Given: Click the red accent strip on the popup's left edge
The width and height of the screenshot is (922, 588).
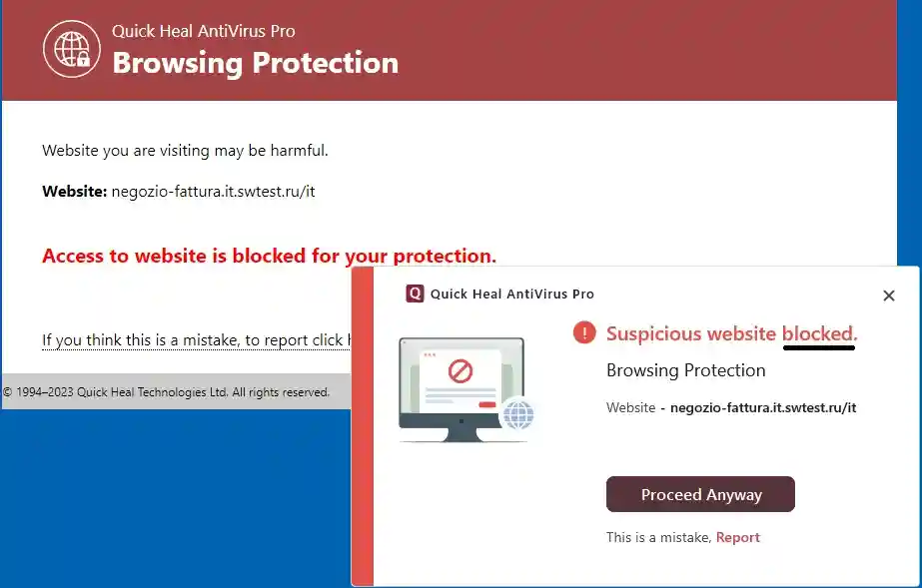Looking at the screenshot, I should 363,427.
